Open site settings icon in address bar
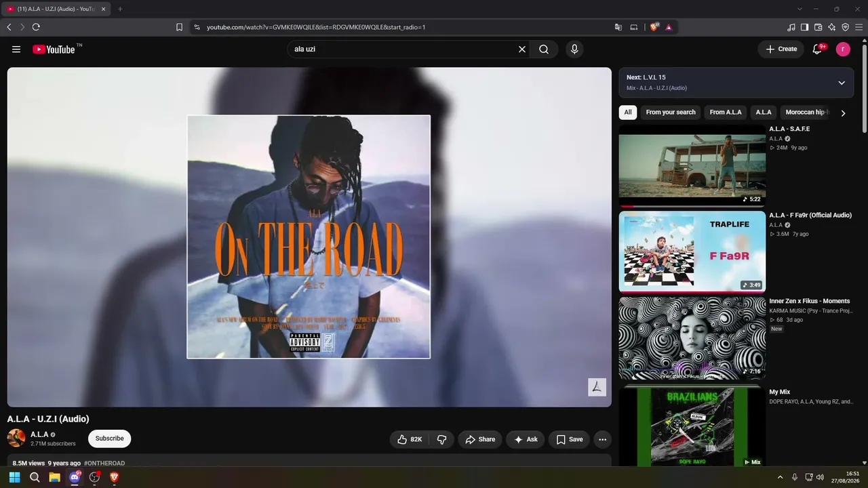The image size is (868, 488). coord(197,27)
